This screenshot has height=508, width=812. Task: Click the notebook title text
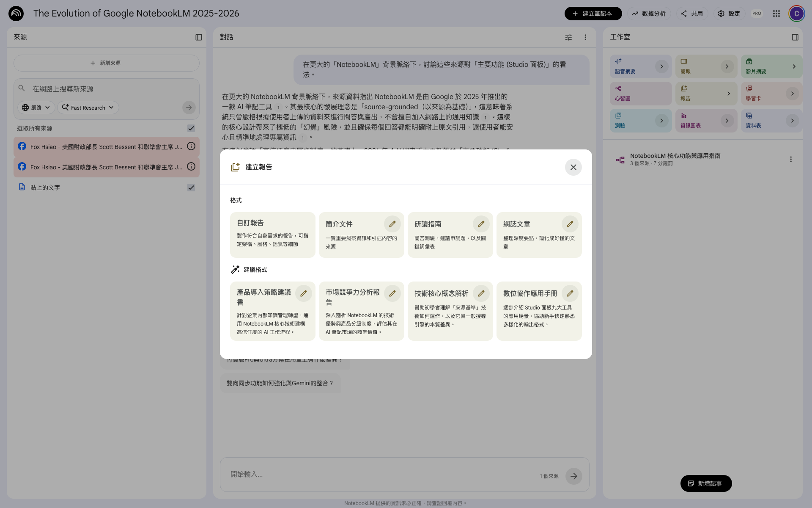(136, 14)
